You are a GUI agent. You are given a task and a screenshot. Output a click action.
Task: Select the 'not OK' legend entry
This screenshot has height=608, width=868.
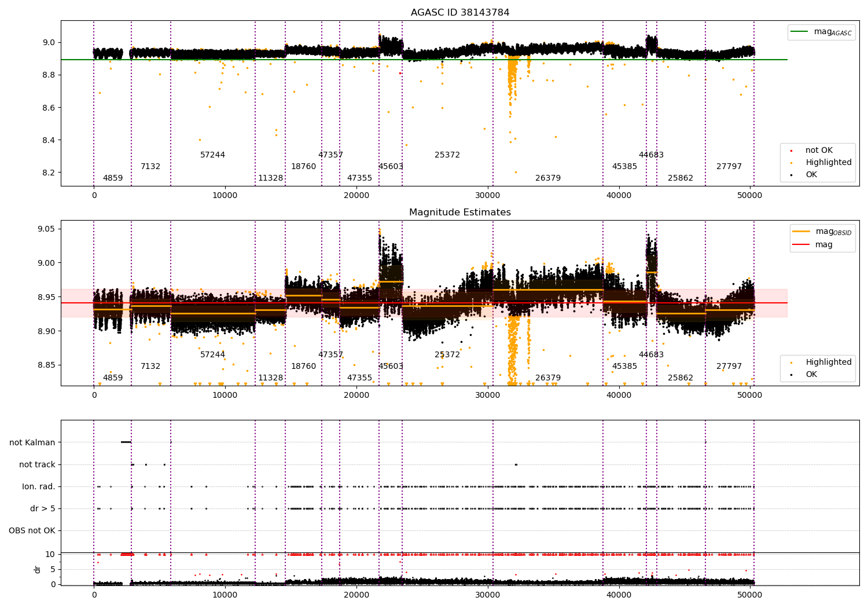click(x=819, y=151)
